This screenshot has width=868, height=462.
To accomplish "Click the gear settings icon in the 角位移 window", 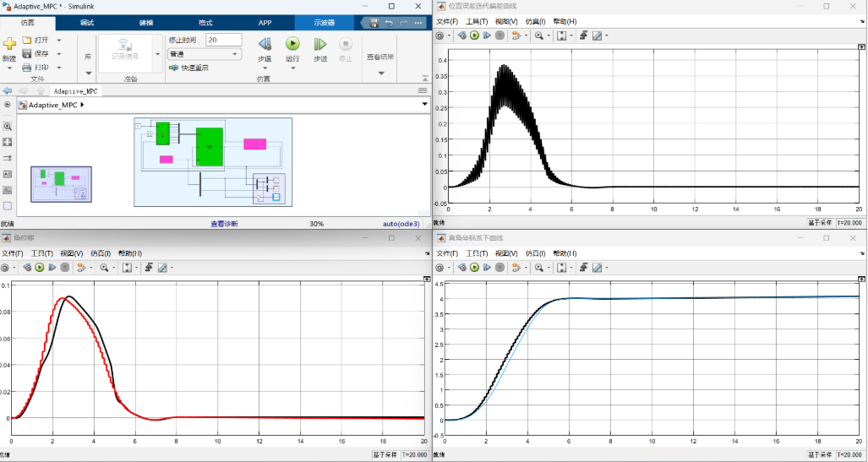I will (5, 268).
